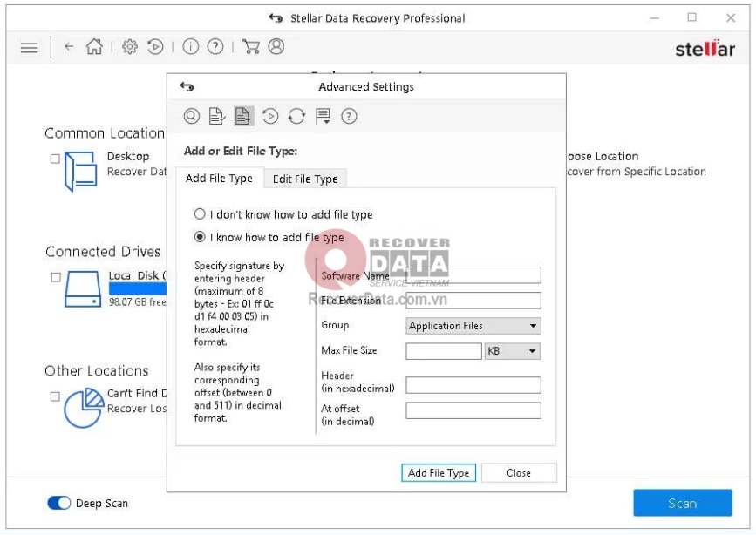
Task: Open file list icon in Advanced Settings
Action: pos(217,116)
